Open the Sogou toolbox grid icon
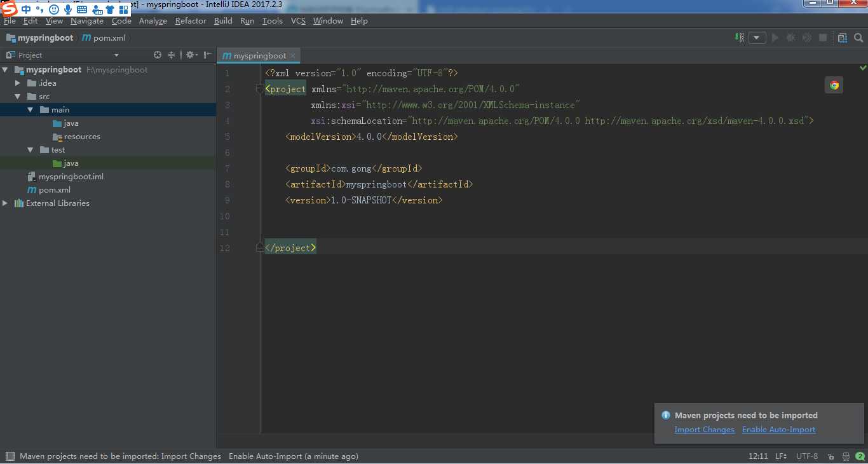The image size is (868, 464). pyautogui.click(x=123, y=10)
